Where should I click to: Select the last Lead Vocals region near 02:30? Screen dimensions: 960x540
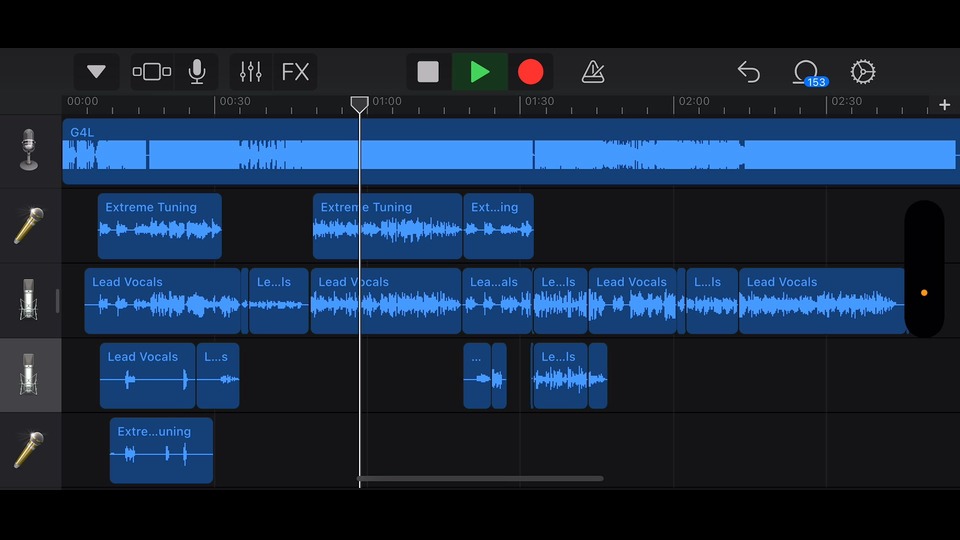[x=822, y=301]
